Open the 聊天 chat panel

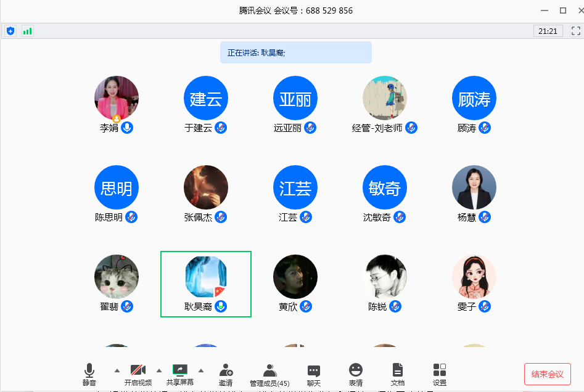tap(314, 374)
